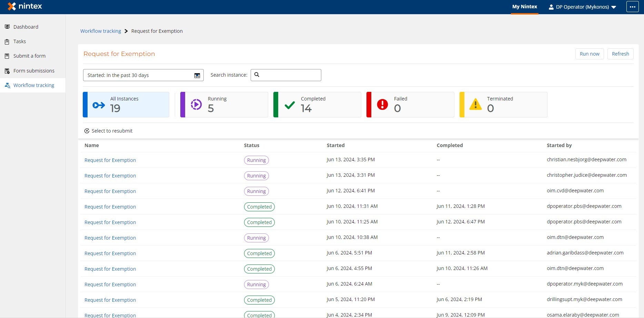Viewport: 644px width, 318px height.
Task: Click the Refresh button
Action: pos(620,54)
